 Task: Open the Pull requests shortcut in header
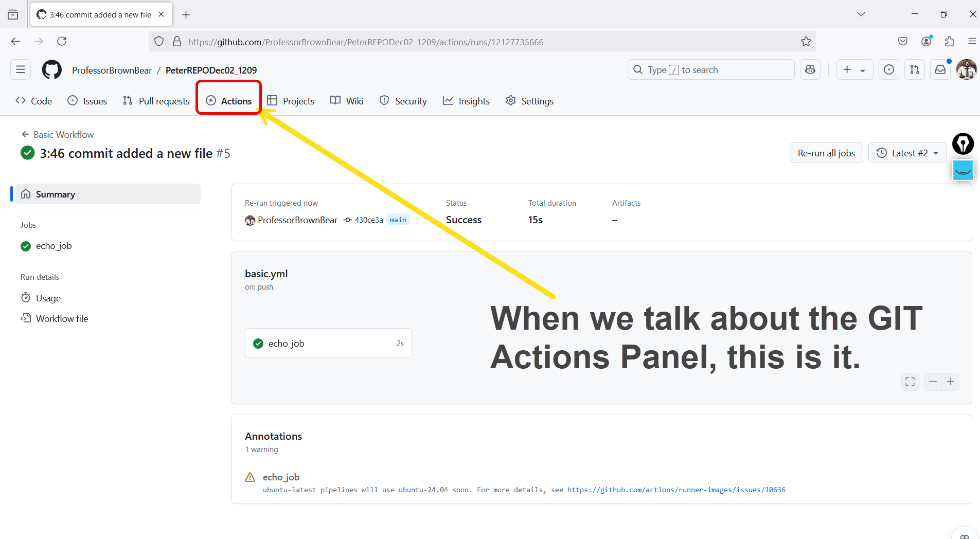914,69
